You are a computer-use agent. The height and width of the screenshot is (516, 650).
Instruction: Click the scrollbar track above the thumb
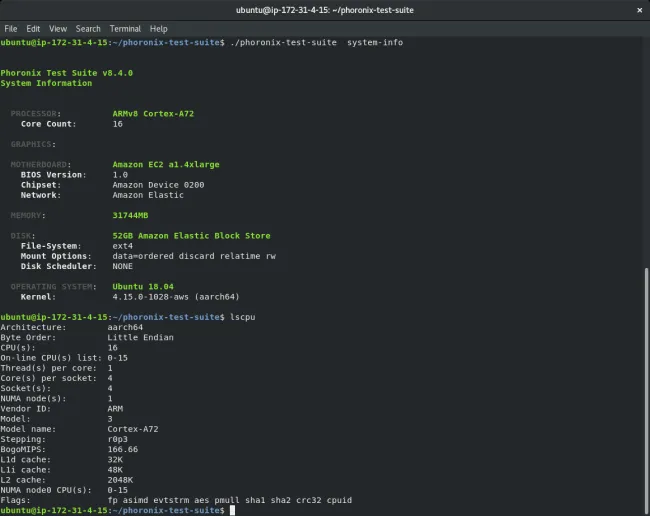point(645,150)
